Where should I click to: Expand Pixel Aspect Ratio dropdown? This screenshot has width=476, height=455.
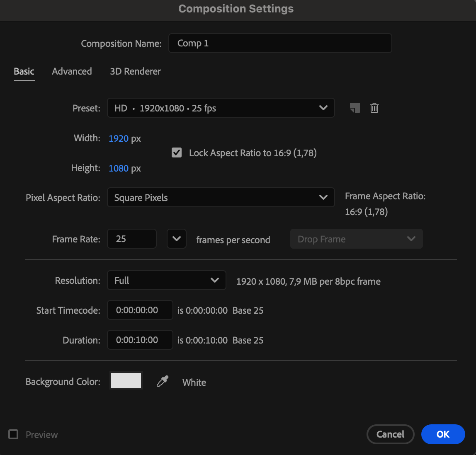point(221,198)
